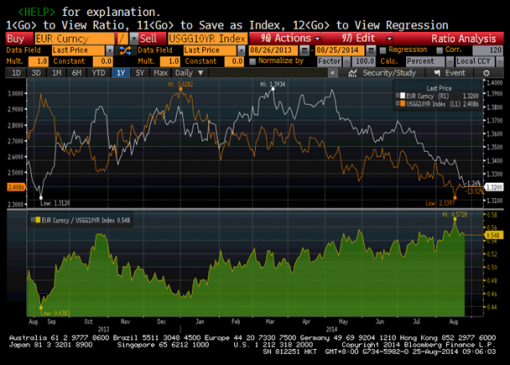Viewport: 510px width, 365px height.
Task: Click the Event button label
Action: [455, 73]
